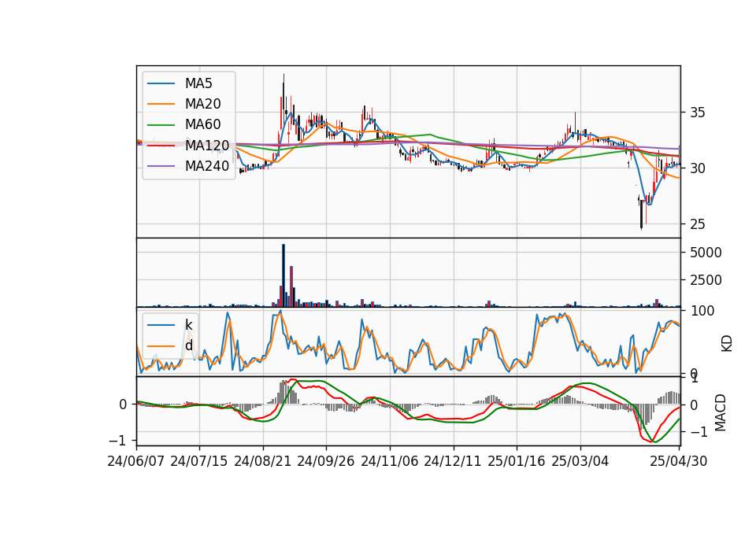
Task: Click the KD axis title
Action: tap(727, 343)
